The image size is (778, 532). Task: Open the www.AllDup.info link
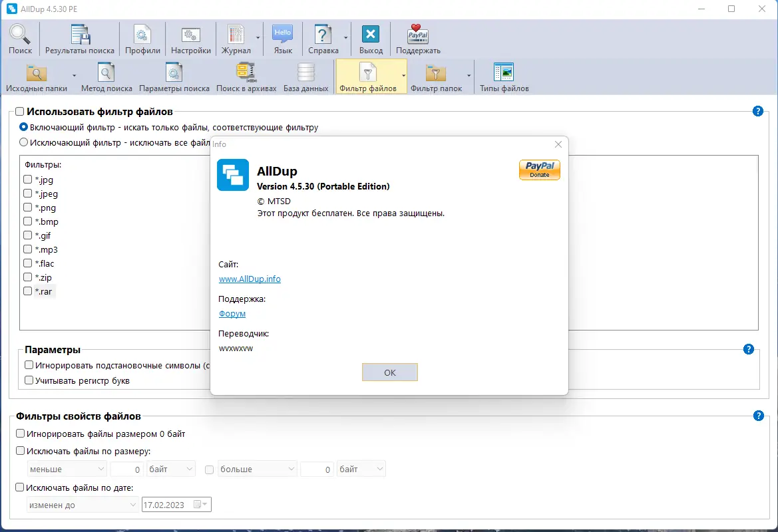(250, 279)
